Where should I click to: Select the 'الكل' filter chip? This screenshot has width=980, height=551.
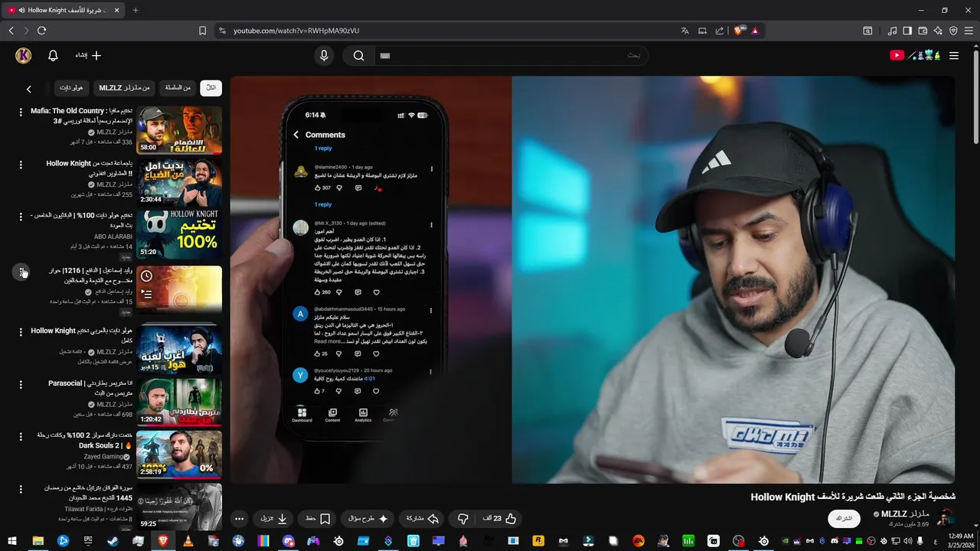click(x=211, y=87)
